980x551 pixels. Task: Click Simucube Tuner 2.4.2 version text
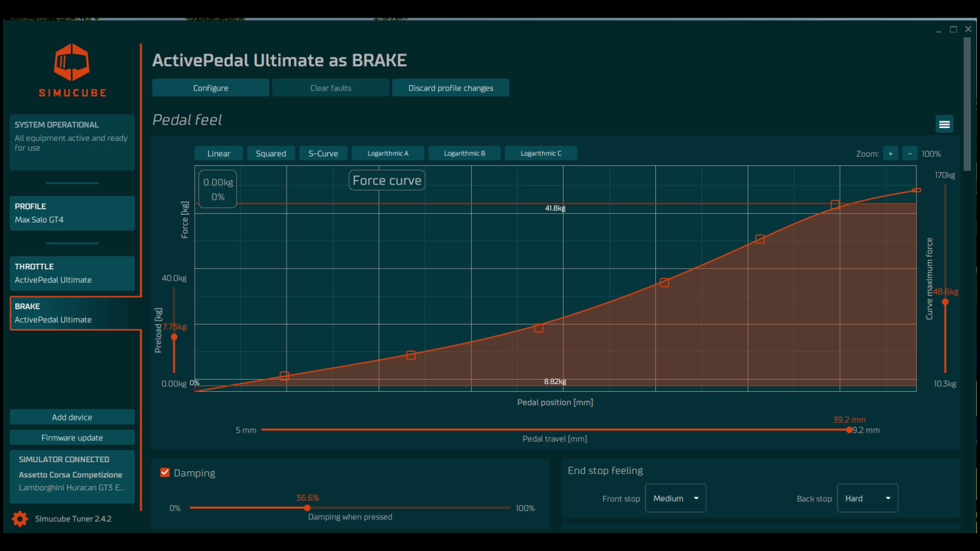[73, 519]
